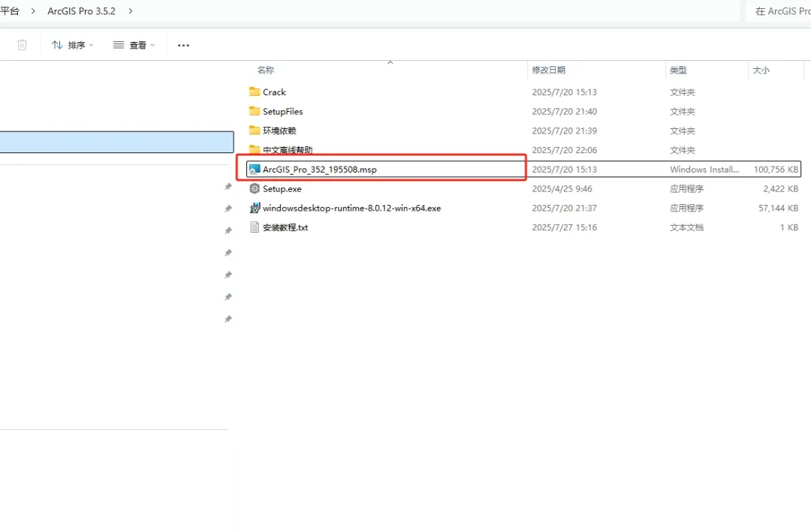This screenshot has width=811, height=532.
Task: Click the pin icon beside 安装教程.txt row
Action: (228, 230)
